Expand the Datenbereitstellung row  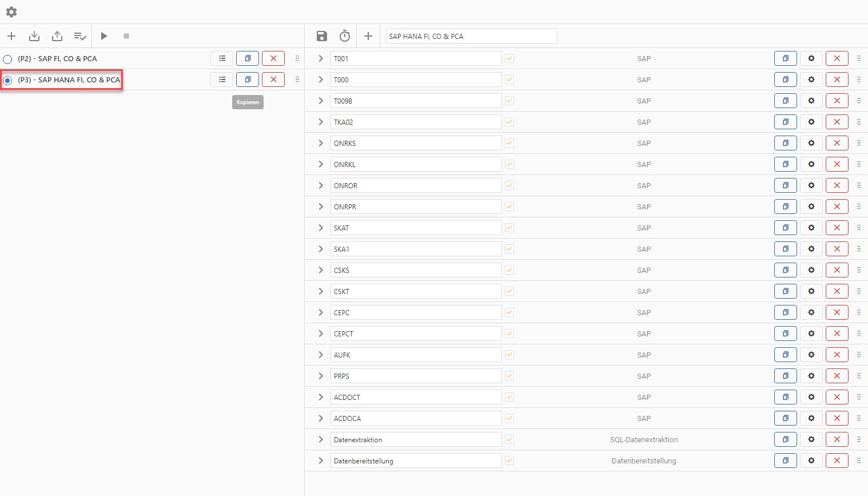(320, 461)
